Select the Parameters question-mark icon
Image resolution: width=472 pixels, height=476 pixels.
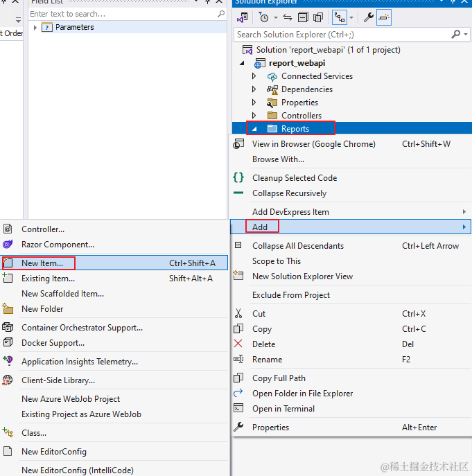click(46, 27)
